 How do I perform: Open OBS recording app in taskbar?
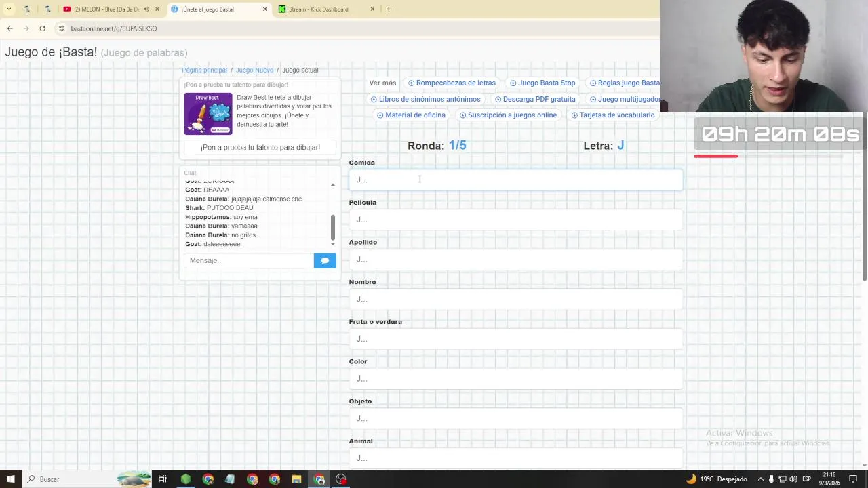341,479
